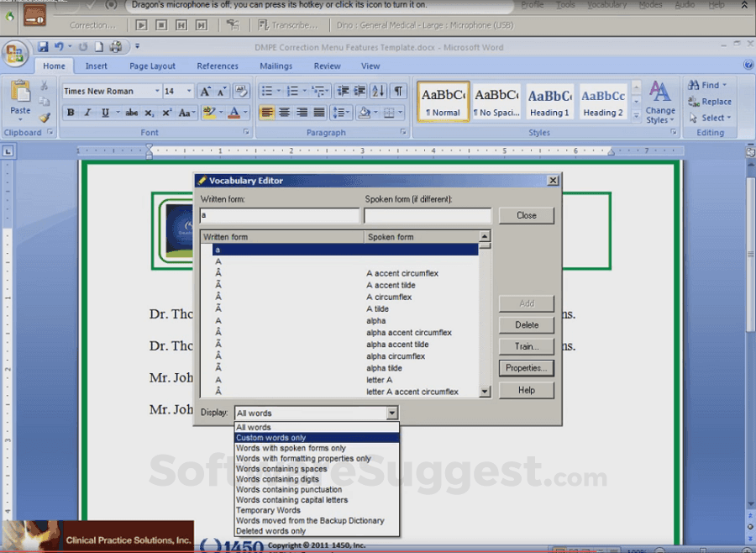This screenshot has width=756, height=553.
Task: Switch to the Mailings ribbon tab
Action: [x=277, y=66]
